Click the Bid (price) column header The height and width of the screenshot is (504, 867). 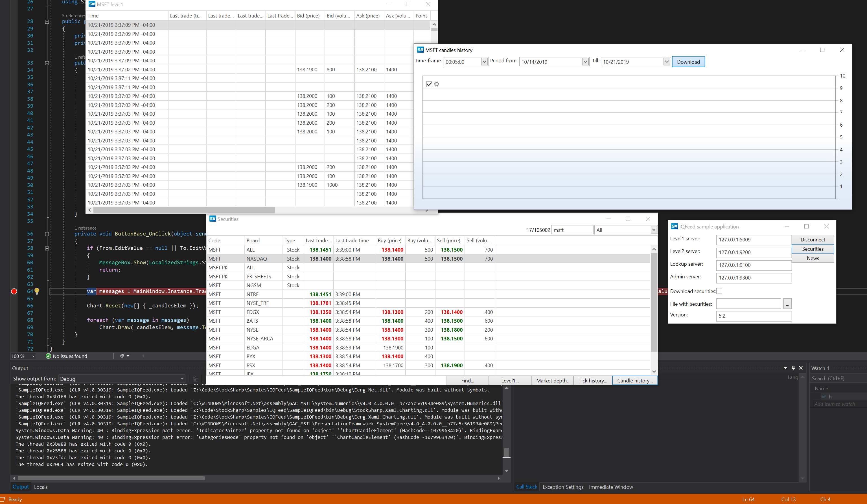point(310,16)
